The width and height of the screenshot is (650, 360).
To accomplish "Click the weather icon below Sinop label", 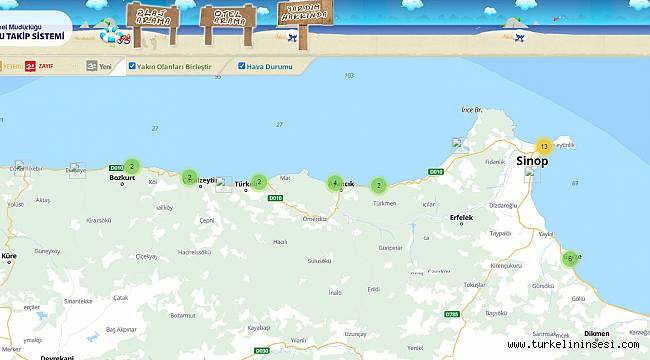I will [532, 175].
